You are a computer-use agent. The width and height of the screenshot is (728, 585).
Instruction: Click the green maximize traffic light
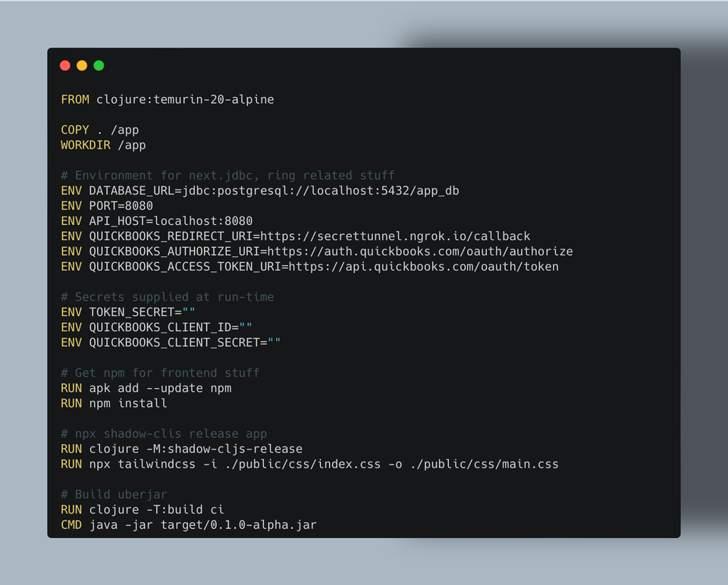(x=99, y=65)
